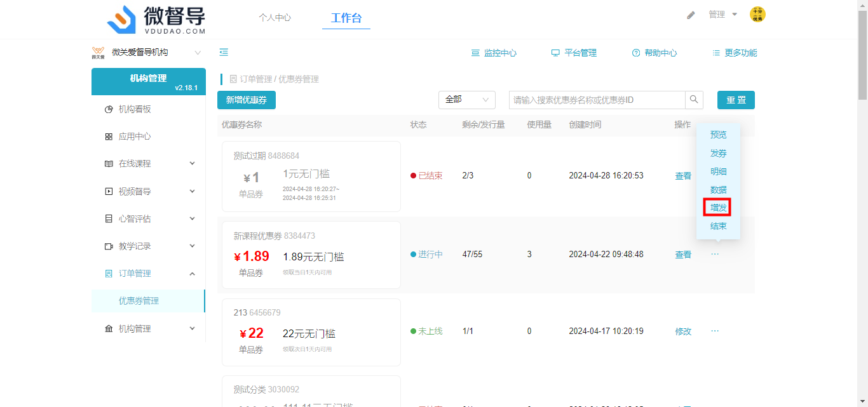The height and width of the screenshot is (407, 868).
Task: Click the 机构管理 v2.18.1 header panel
Action: (x=149, y=81)
